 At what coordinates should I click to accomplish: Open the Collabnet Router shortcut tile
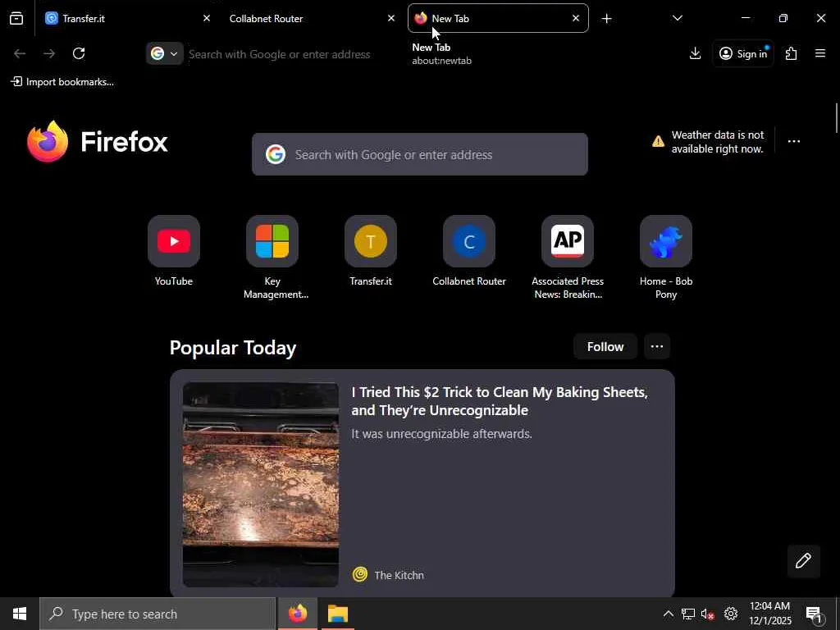pyautogui.click(x=469, y=241)
